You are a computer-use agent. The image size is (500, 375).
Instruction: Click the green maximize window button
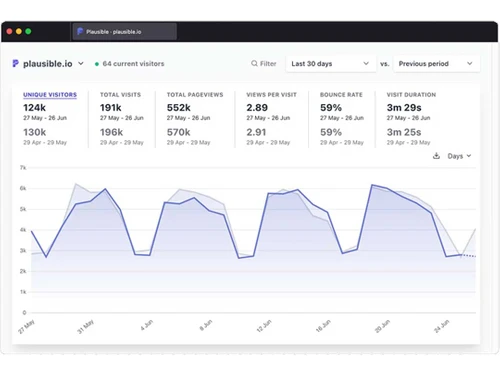pyautogui.click(x=28, y=31)
